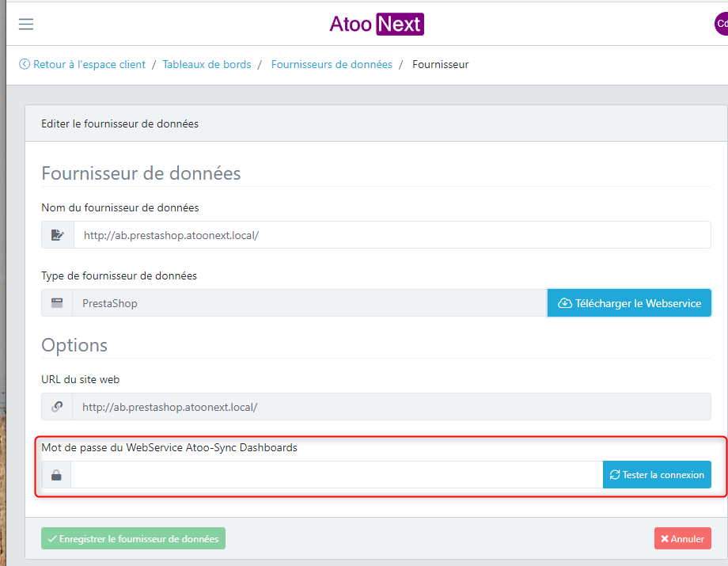
Task: Open the hamburger navigation menu
Action: pyautogui.click(x=26, y=25)
